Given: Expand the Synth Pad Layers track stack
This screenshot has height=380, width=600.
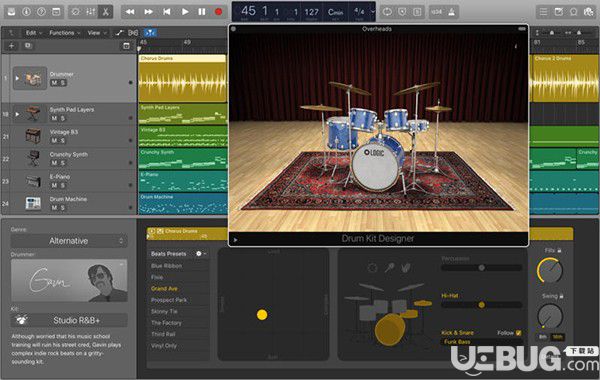Looking at the screenshot, I should point(17,114).
